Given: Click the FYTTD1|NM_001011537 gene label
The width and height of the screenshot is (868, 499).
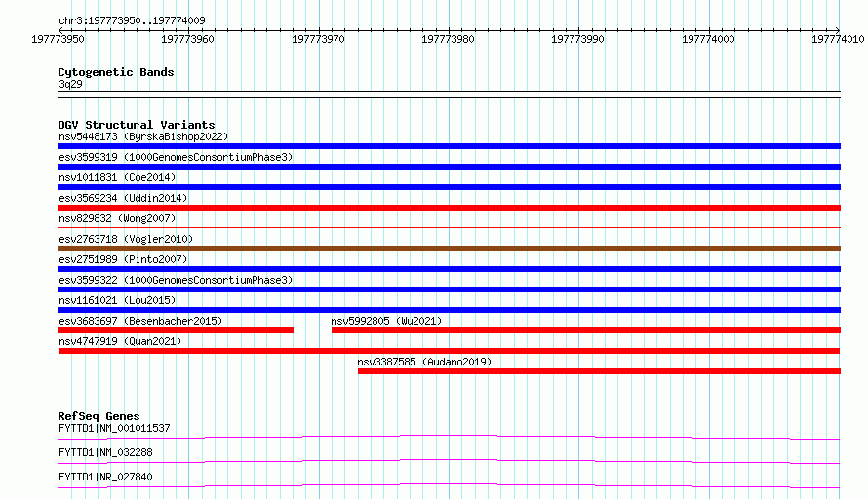Looking at the screenshot, I should [x=114, y=428].
